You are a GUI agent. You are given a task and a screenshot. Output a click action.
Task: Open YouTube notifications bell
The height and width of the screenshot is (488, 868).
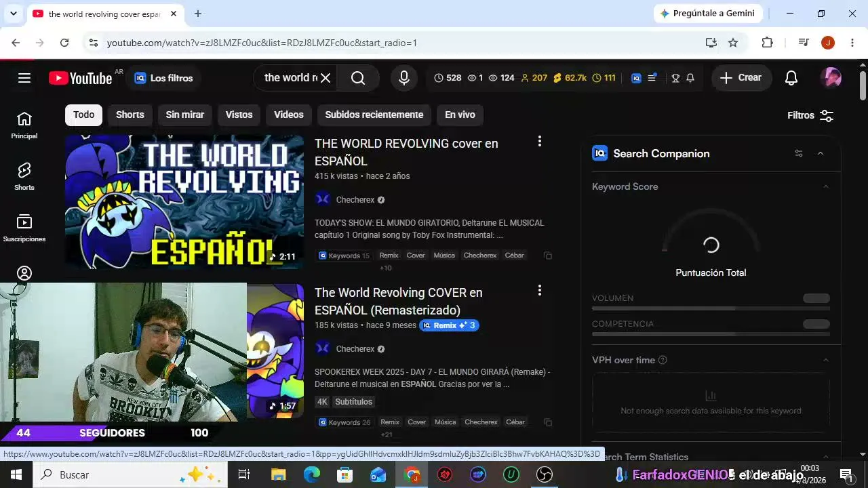(791, 78)
